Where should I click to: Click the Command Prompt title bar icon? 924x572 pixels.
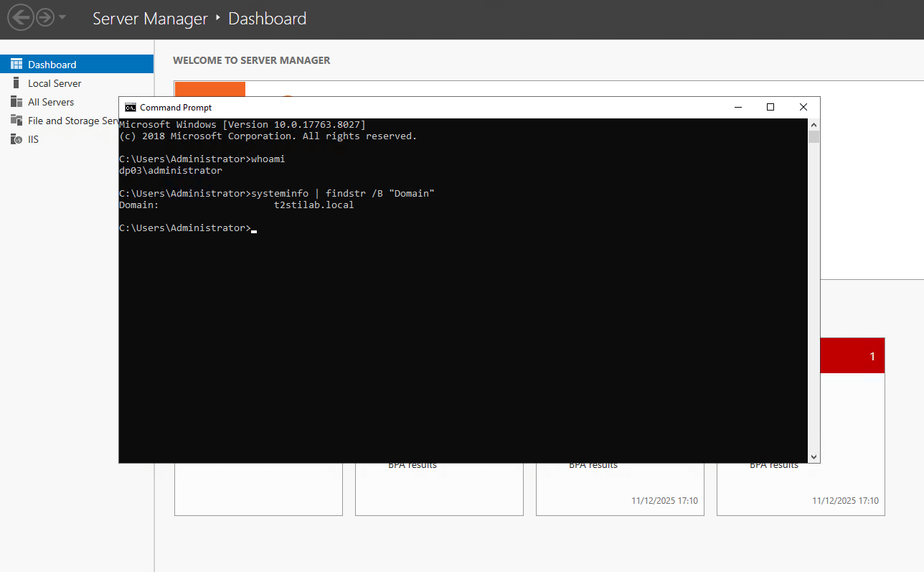click(131, 108)
